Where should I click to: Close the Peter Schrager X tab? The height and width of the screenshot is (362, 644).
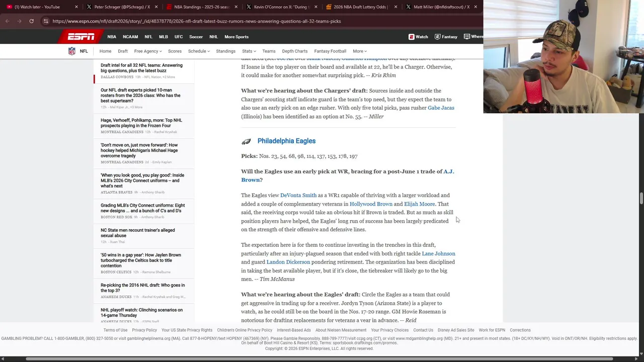tap(156, 7)
